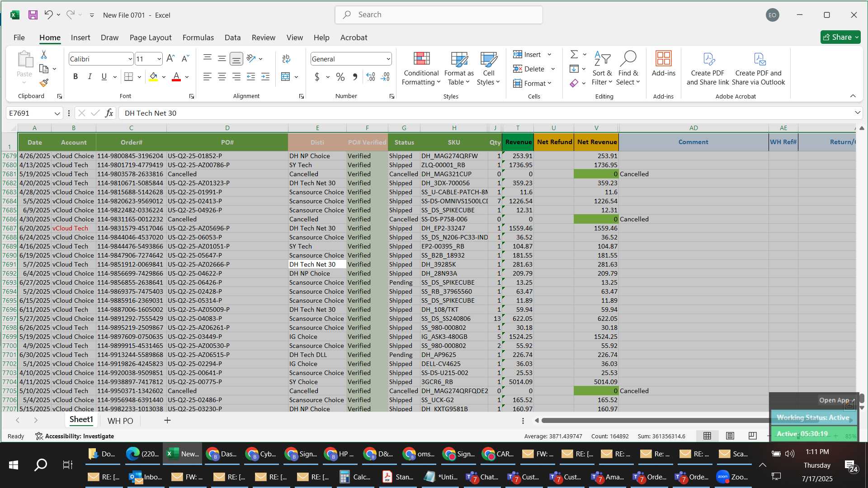Open the fill color dropdown arrow
Viewport: 868px width, 488px height.
pos(164,77)
